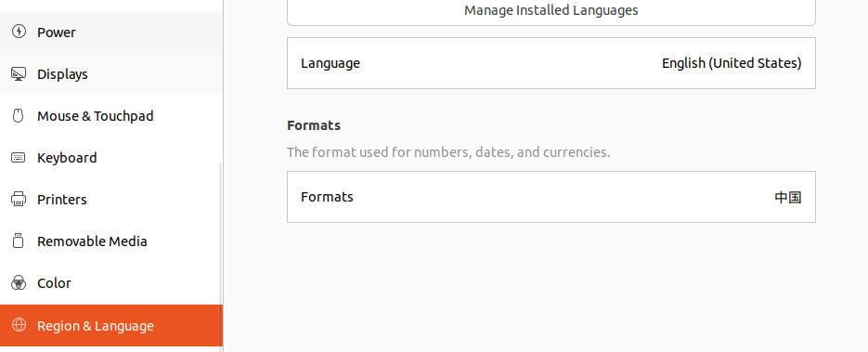Select Keyboard in the sidebar
Image resolution: width=868 pixels, height=352 pixels.
pos(111,158)
